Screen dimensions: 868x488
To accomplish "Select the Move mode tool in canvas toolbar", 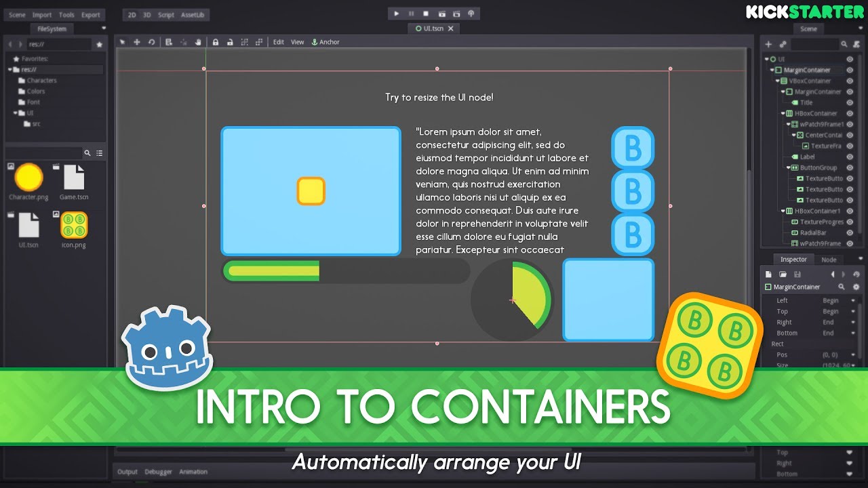I will point(137,42).
